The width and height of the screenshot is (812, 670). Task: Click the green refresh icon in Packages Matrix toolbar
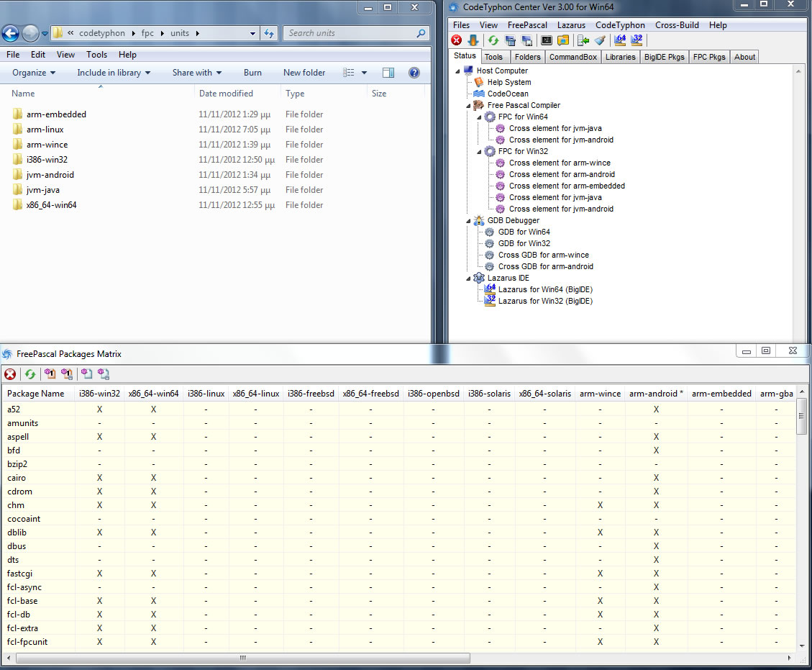[30, 374]
